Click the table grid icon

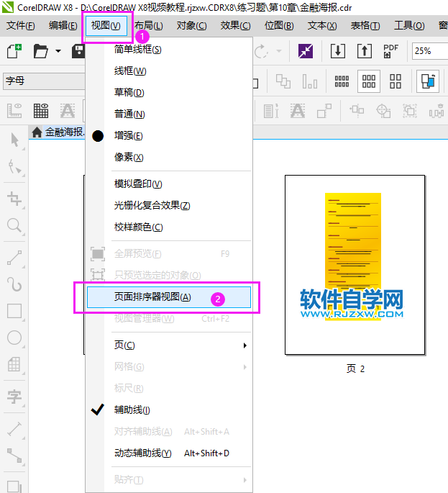click(x=41, y=111)
